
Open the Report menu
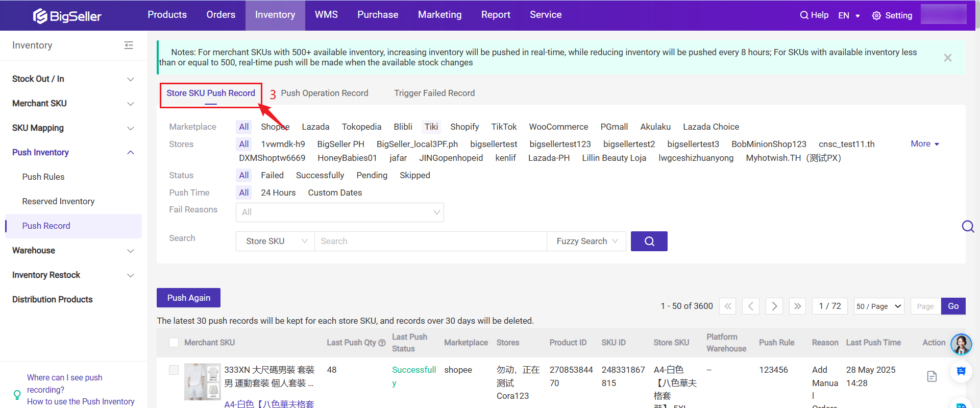coord(496,15)
